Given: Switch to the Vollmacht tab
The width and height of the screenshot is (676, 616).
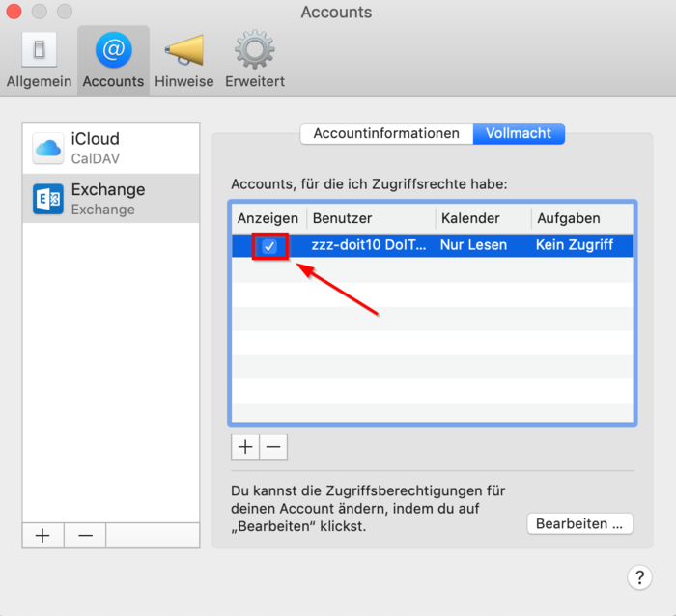Looking at the screenshot, I should point(519,133).
